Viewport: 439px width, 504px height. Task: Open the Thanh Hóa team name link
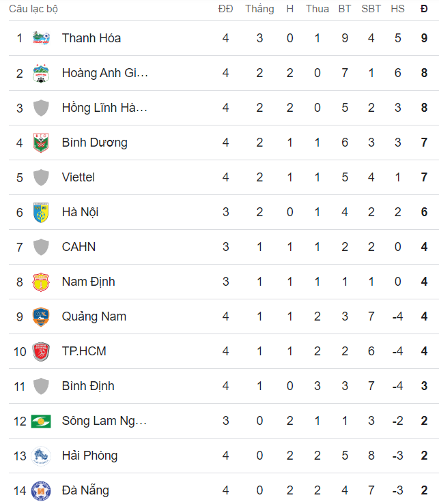[x=91, y=38]
